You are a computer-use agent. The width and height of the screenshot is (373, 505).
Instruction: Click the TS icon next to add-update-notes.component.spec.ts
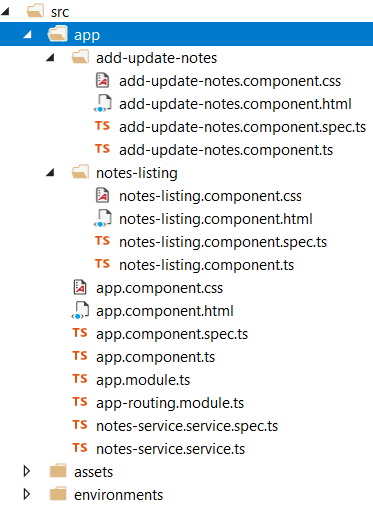(102, 126)
